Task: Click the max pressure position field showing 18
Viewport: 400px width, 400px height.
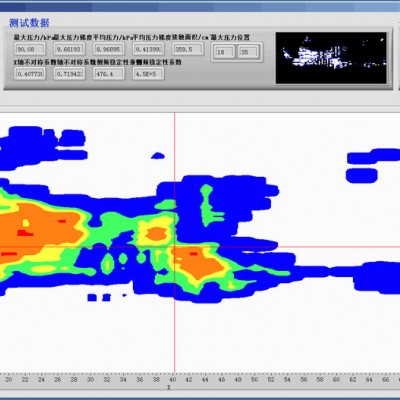Action: (x=224, y=52)
